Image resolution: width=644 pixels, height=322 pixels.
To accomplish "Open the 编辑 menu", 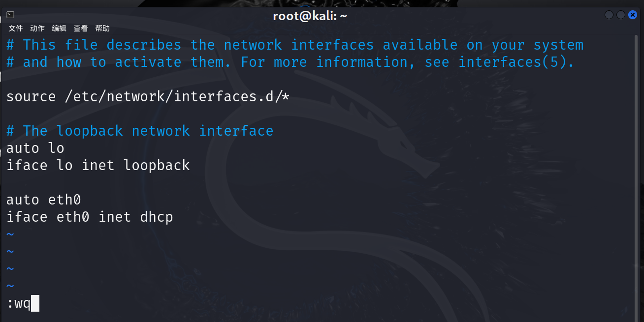I will click(x=59, y=29).
